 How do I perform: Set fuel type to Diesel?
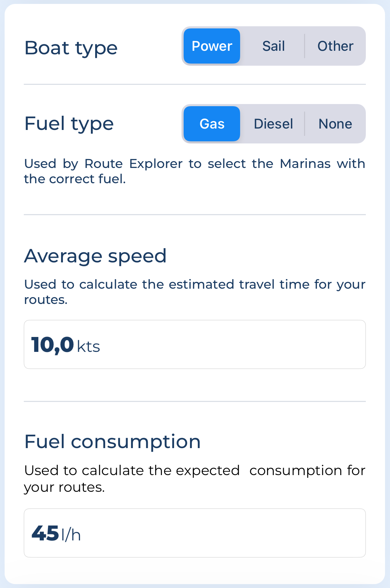pyautogui.click(x=273, y=124)
